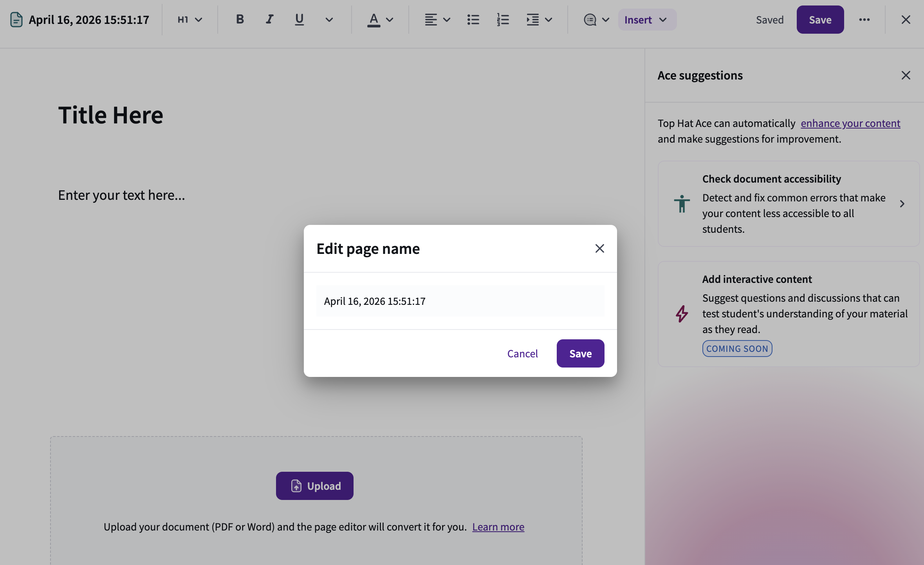Click the Save button in the top toolbar
The height and width of the screenshot is (565, 924).
tap(820, 20)
